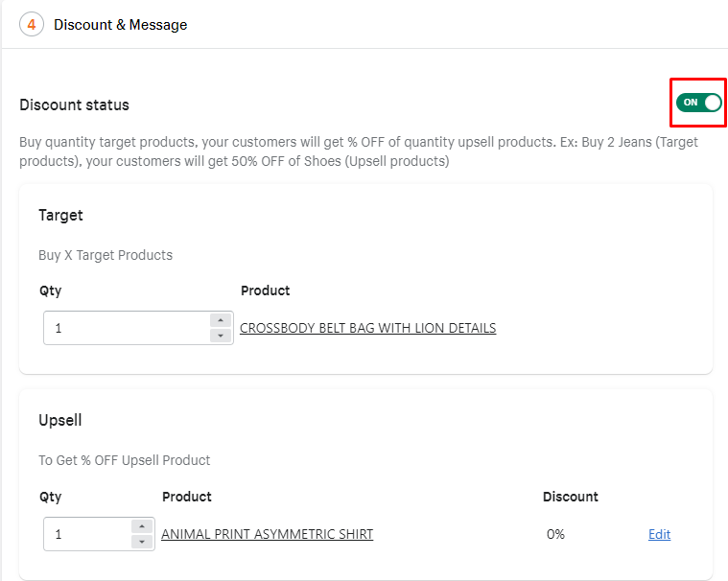Open the Animal Print Asymmetric Shirt link
728x581 pixels.
[267, 534]
